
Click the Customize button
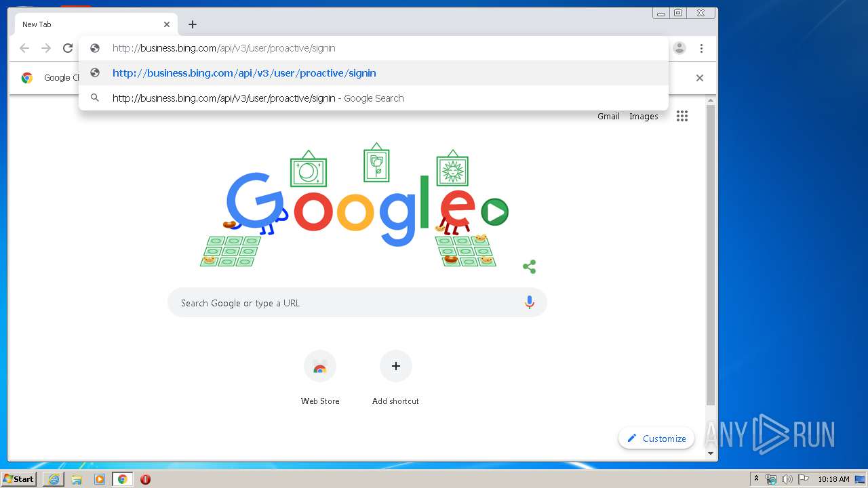[656, 439]
